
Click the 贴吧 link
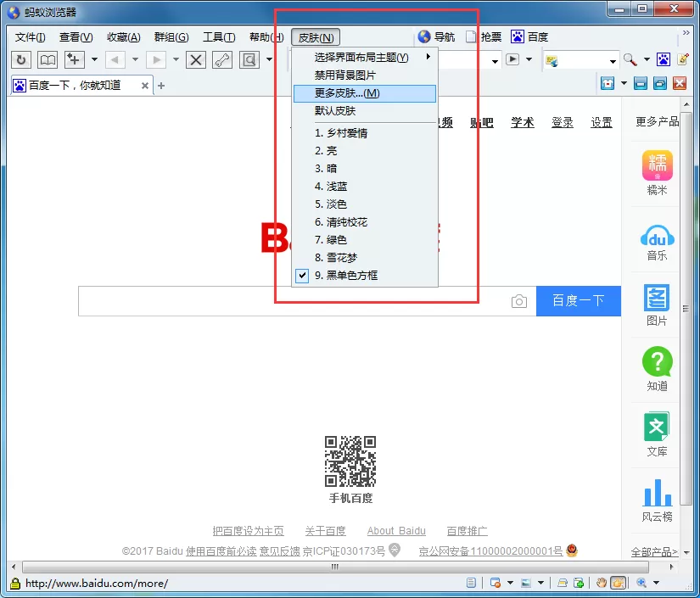(482, 122)
